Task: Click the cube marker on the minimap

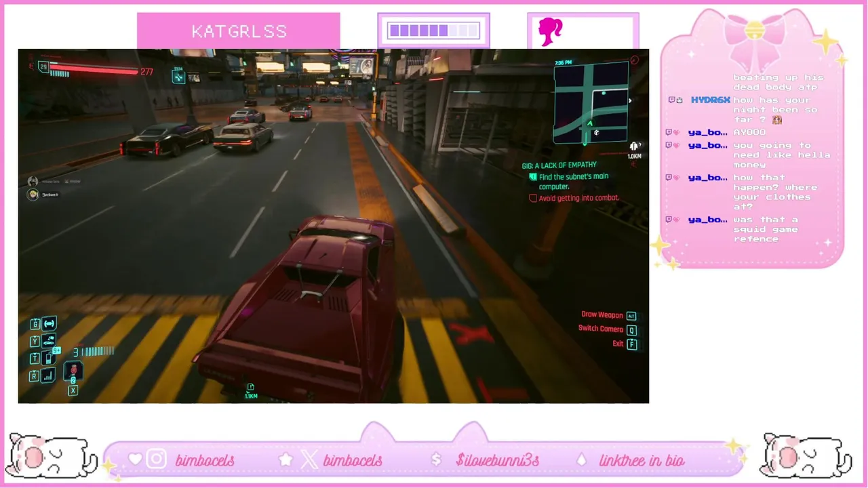Action: pos(597,133)
